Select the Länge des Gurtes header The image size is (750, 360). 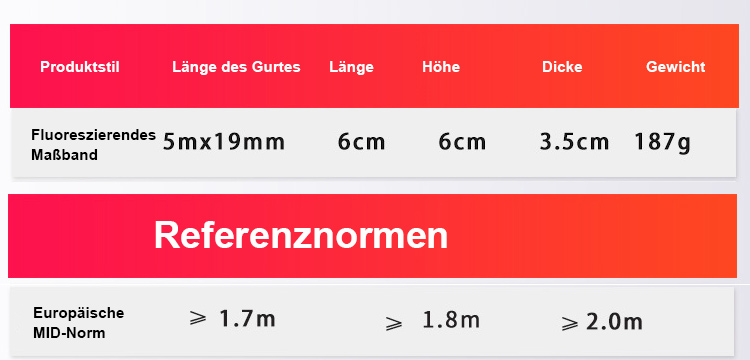236,67
